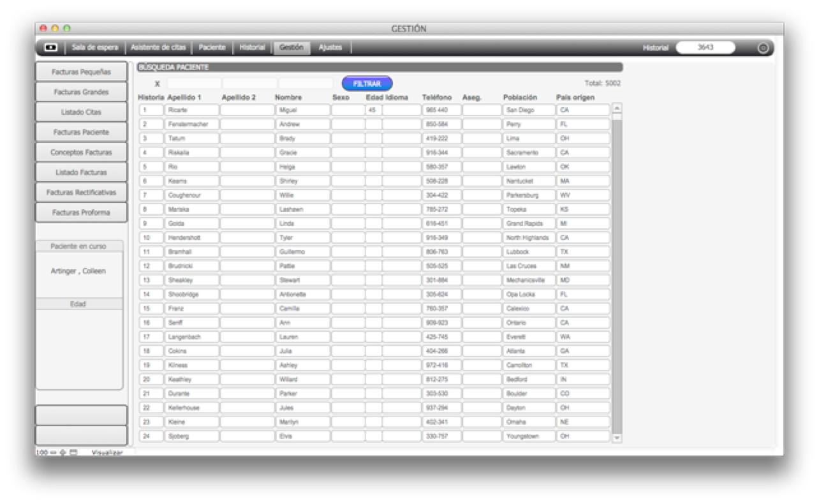Open Listado Citas in the sidebar
Image resolution: width=819 pixels, height=504 pixels.
[x=81, y=112]
